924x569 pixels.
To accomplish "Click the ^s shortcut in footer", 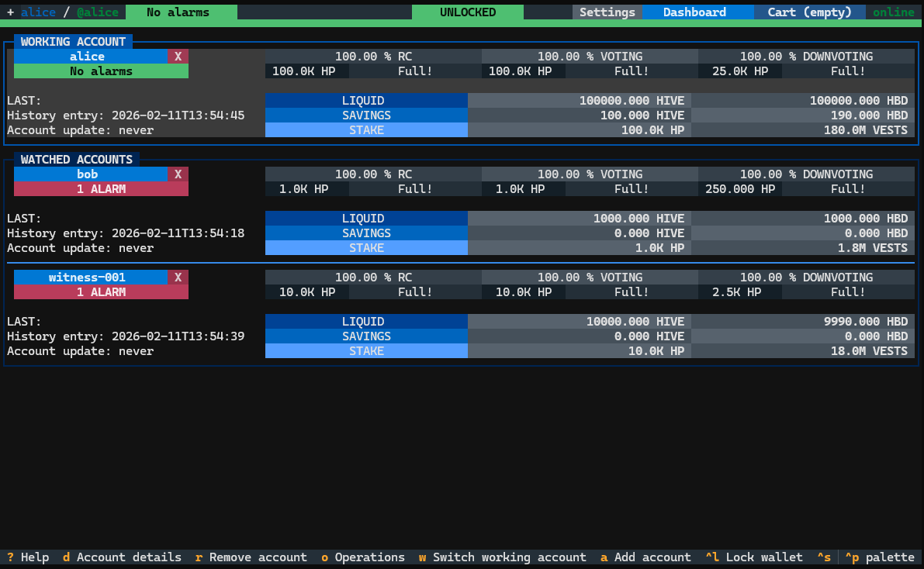I will 824,557.
